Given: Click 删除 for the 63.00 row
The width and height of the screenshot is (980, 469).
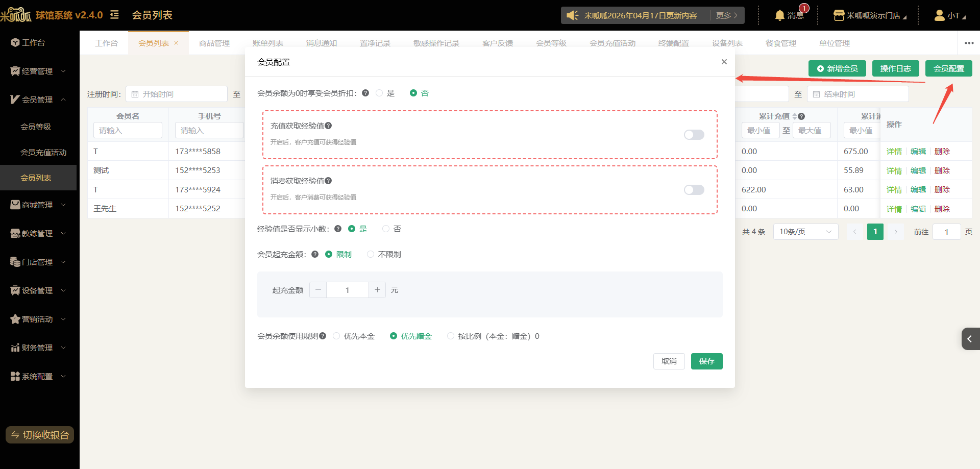Looking at the screenshot, I should tap(942, 190).
